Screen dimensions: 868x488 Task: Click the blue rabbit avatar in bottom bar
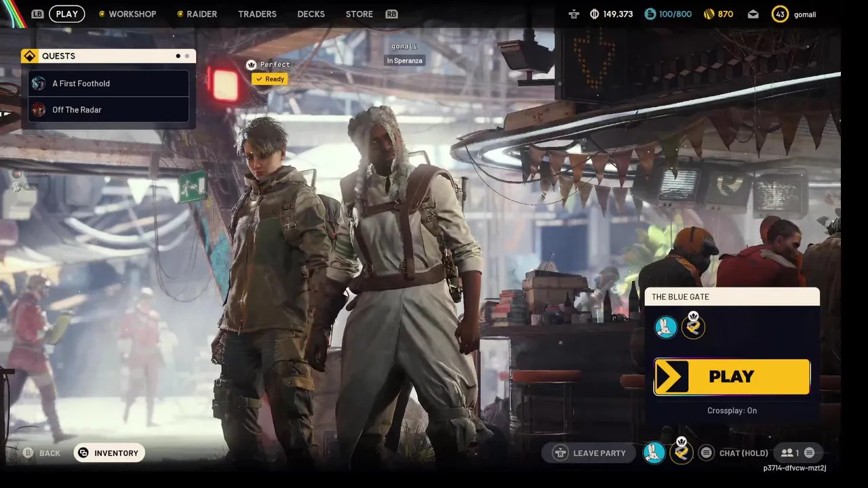pos(654,453)
